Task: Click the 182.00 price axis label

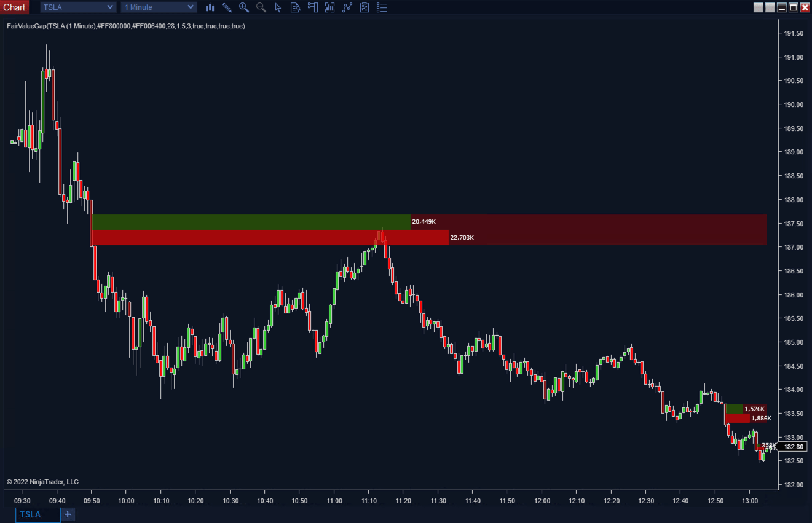Action: coord(794,485)
